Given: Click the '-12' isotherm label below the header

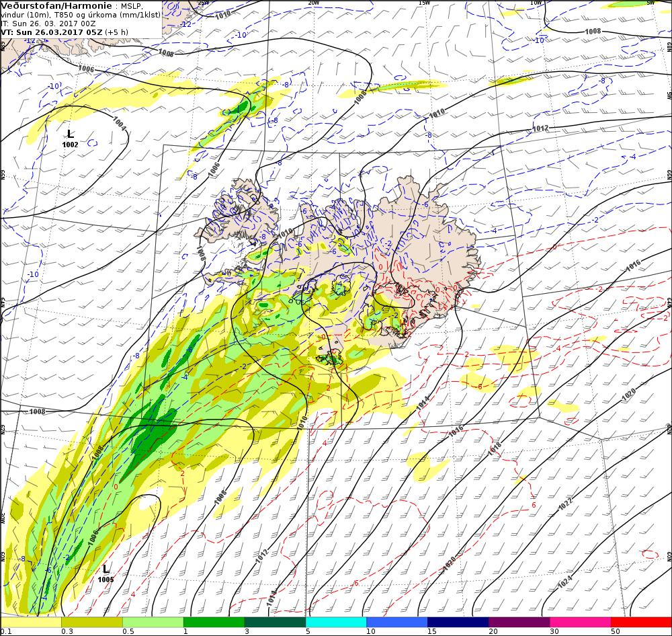Looking at the screenshot, I should point(30,41).
